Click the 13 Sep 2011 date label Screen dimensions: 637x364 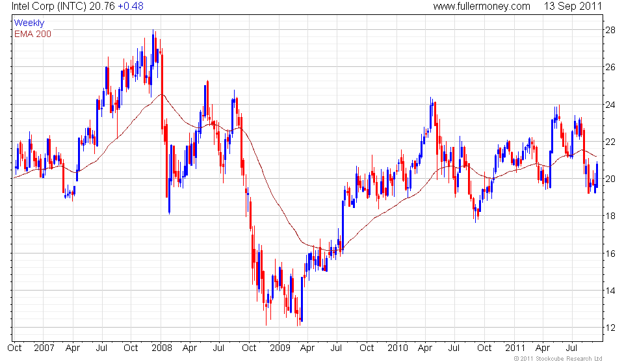coord(573,6)
